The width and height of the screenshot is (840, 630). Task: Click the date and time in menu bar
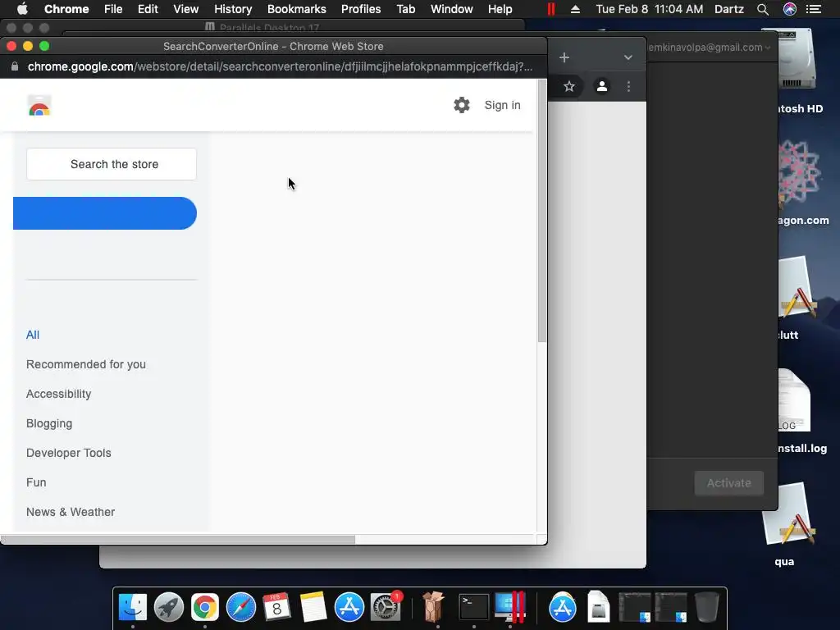(x=650, y=9)
